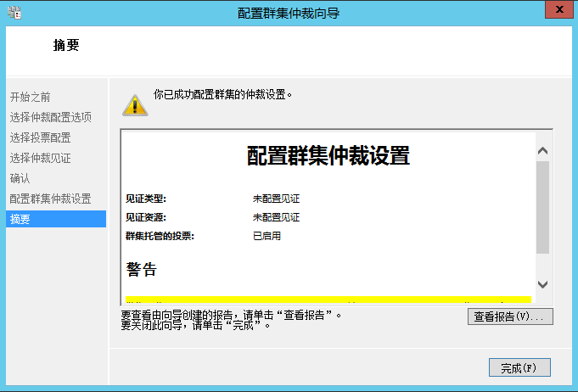Click the yellow highlighted warning bar
The width and height of the screenshot is (578, 392).
tap(328, 300)
